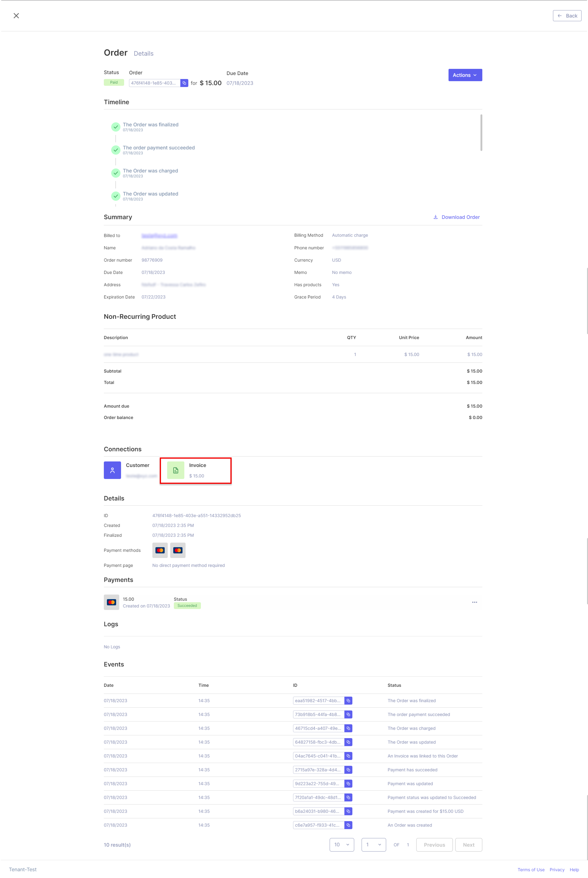588x878 pixels.
Task: Click the 4 Days grace period value
Action: point(339,297)
